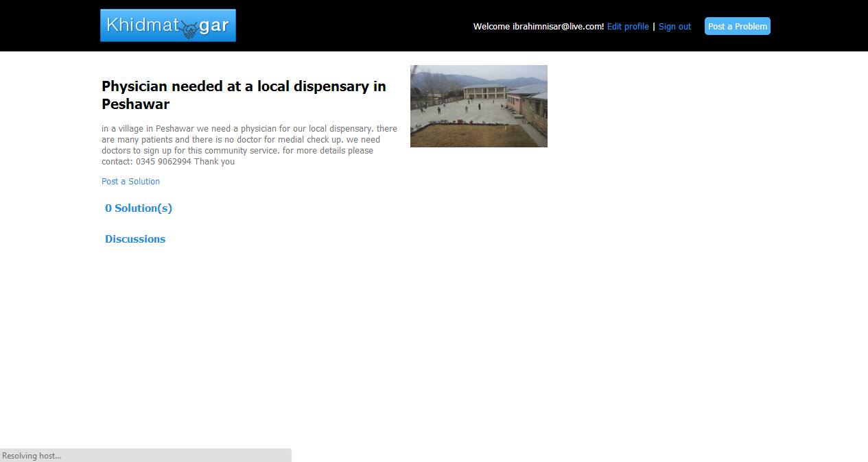
Task: Click the Resolving host status bar text
Action: (x=32, y=456)
